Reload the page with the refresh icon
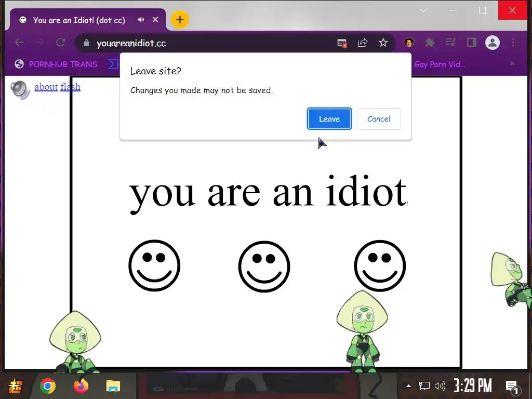This screenshot has width=532, height=399. [x=60, y=43]
